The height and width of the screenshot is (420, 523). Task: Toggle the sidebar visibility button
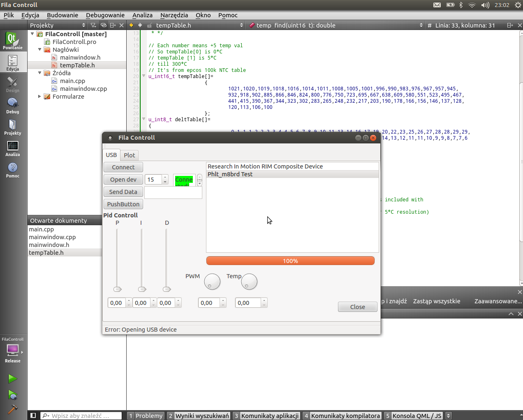point(33,415)
